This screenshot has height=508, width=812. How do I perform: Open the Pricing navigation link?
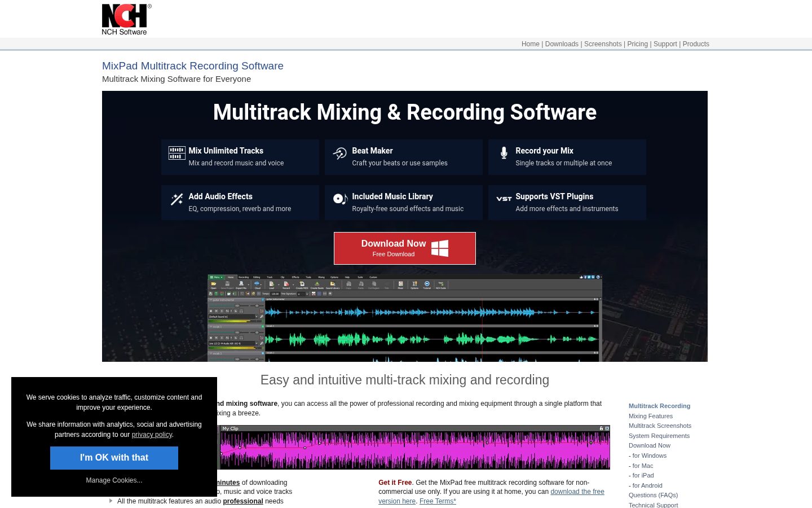(637, 44)
